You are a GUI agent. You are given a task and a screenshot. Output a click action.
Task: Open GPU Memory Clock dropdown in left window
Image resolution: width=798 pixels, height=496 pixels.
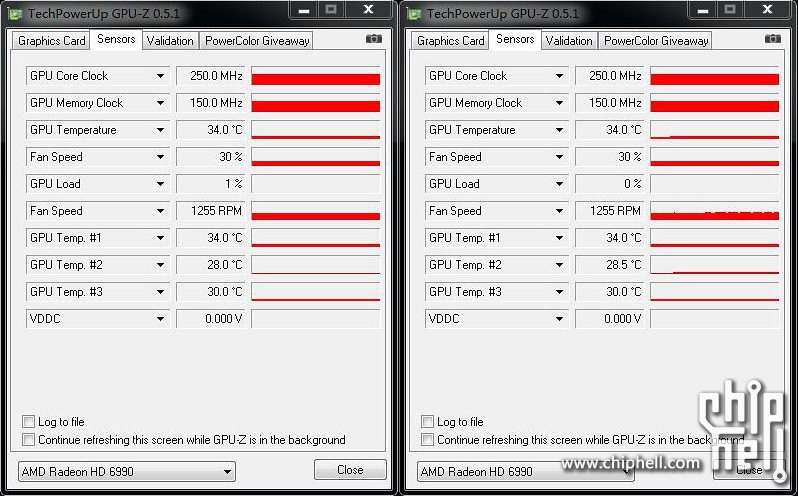98,103
